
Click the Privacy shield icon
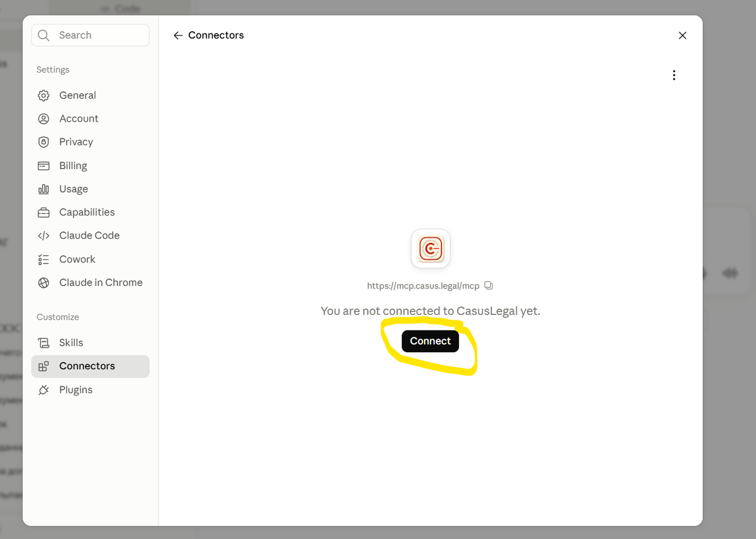point(44,142)
